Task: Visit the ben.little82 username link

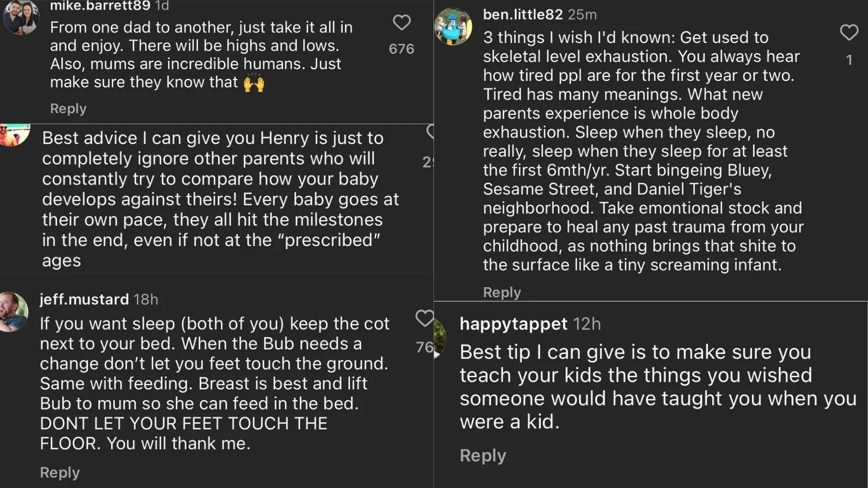Action: pyautogui.click(x=523, y=15)
